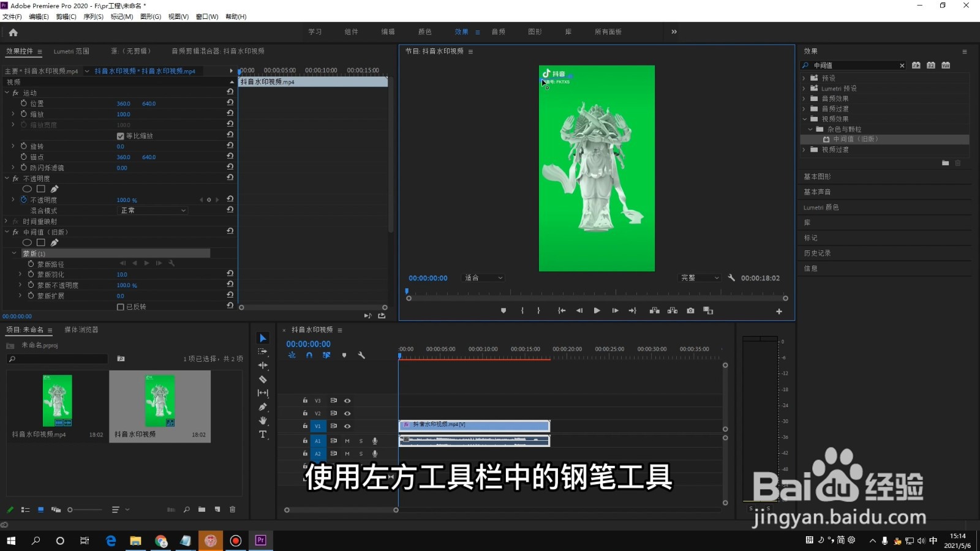The image size is (980, 551).
Task: Toggle linked selection in timeline
Action: (x=326, y=355)
